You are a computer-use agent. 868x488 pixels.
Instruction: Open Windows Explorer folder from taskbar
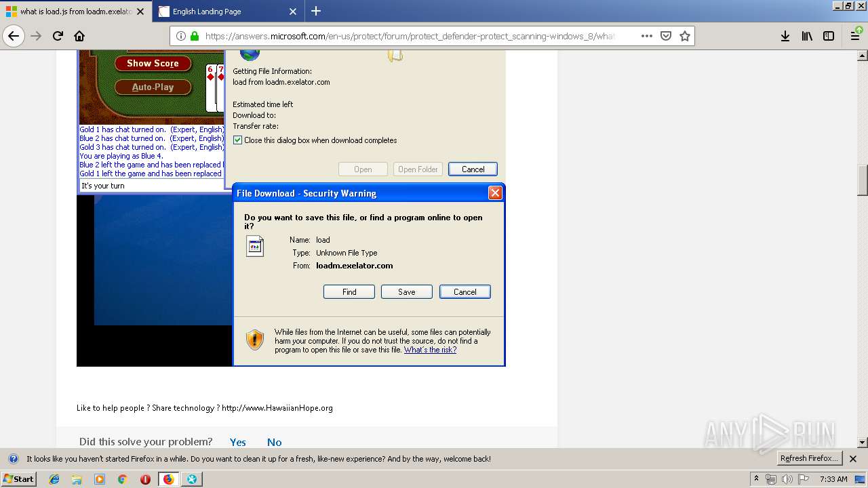pos(77,479)
